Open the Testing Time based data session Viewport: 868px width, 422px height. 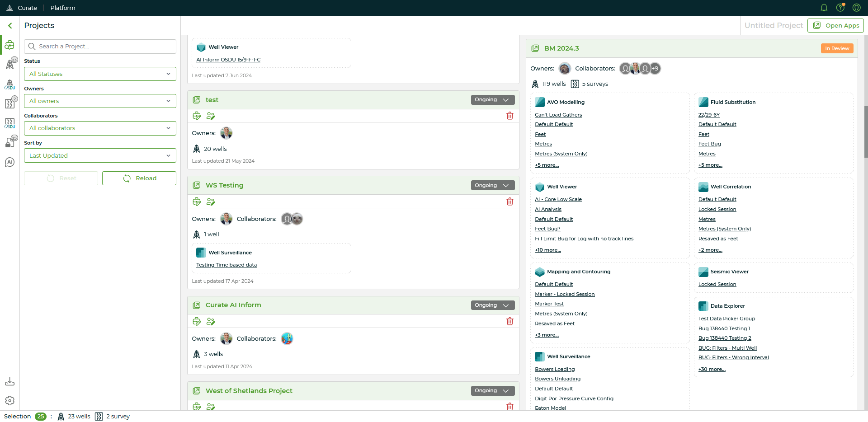tap(226, 265)
